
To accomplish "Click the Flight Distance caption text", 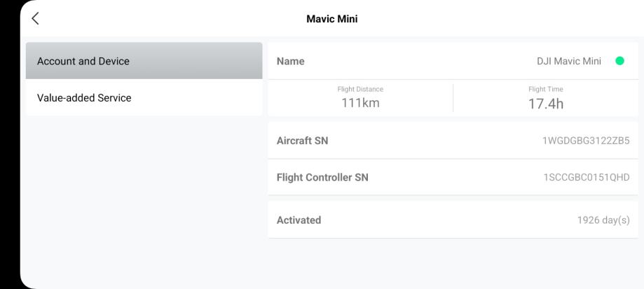I will (x=360, y=89).
